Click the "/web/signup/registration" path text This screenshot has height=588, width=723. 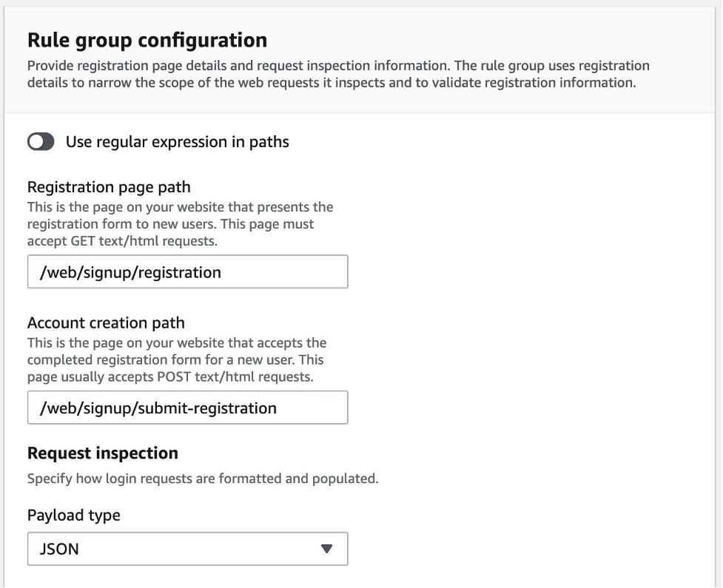pos(130,272)
